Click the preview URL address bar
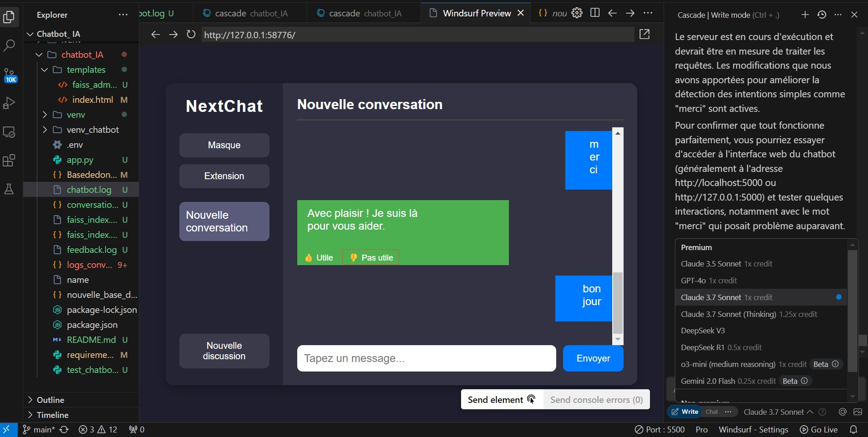 click(418, 35)
